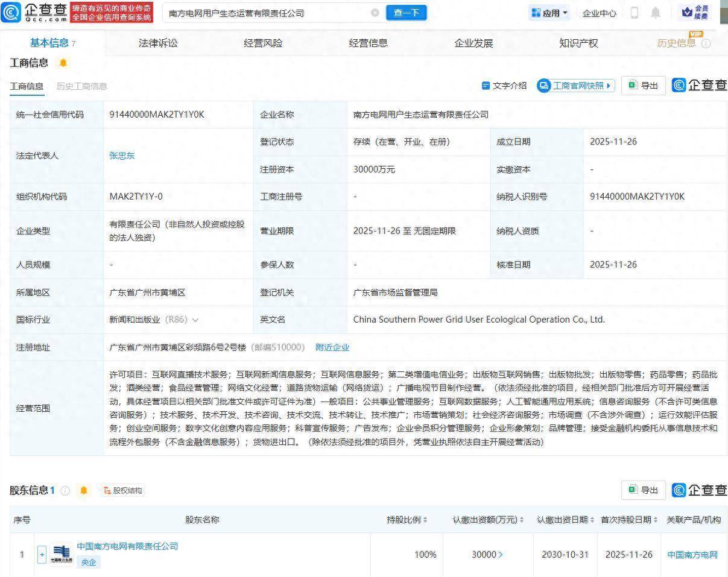The width and height of the screenshot is (728, 577).
Task: Open 文字介绍 text summary view
Action: point(504,86)
